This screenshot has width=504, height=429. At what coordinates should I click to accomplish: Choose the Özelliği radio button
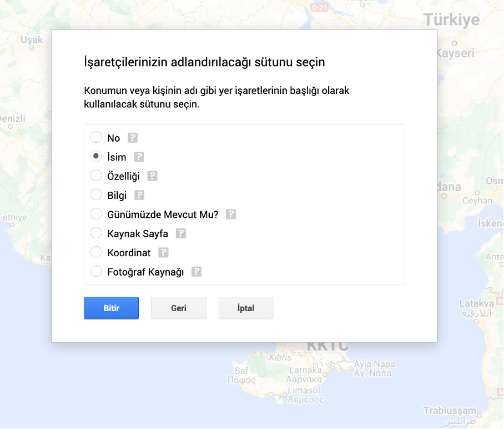(x=96, y=176)
